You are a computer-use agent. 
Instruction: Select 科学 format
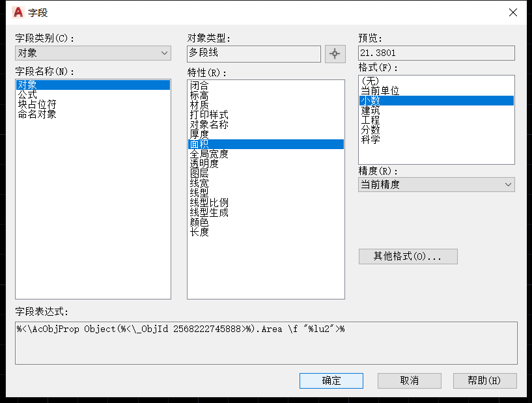coord(436,140)
